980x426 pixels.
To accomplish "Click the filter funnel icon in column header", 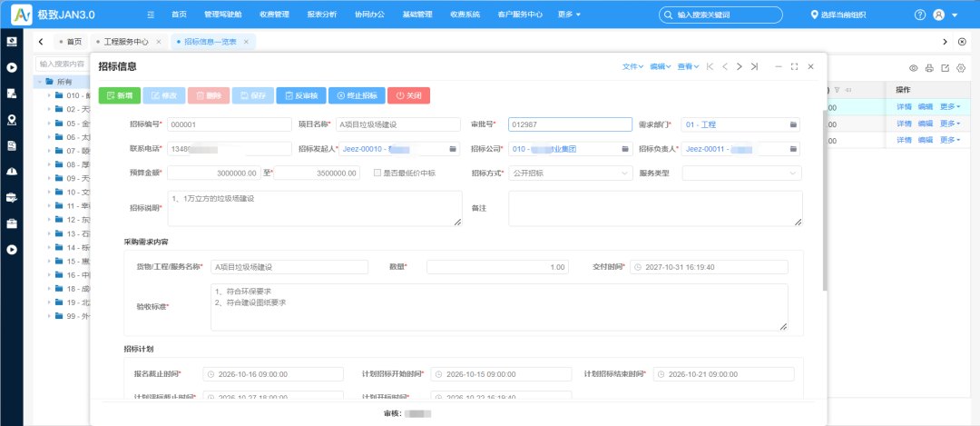I will 838,89.
